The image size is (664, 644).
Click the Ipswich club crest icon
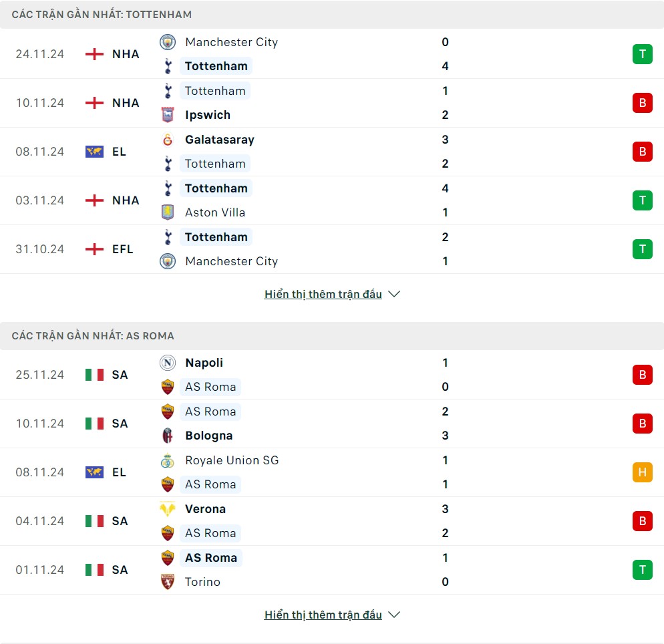coord(168,115)
